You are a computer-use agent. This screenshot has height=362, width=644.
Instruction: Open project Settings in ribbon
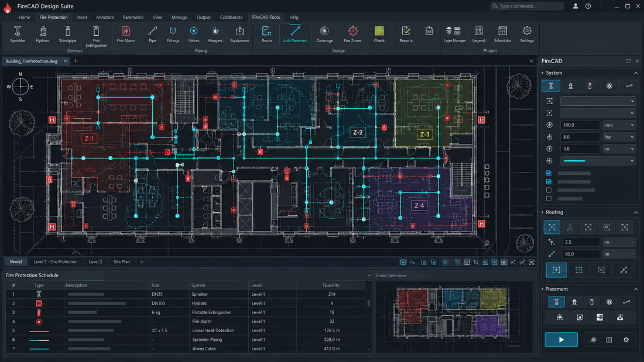[527, 35]
